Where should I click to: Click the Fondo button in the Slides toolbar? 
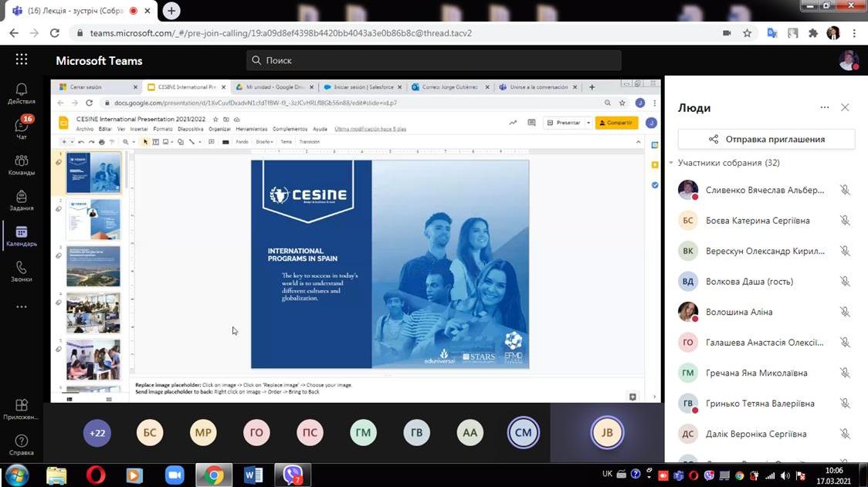point(242,142)
